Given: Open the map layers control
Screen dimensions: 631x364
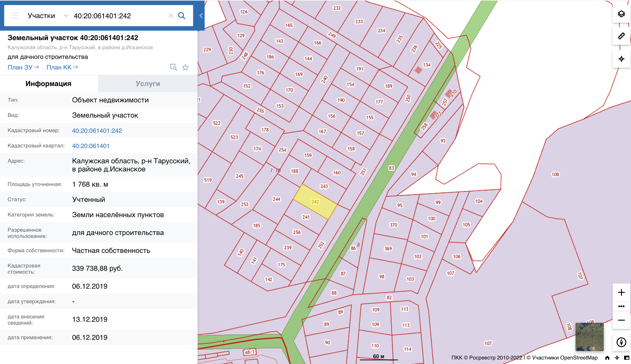Looking at the screenshot, I should (621, 14).
